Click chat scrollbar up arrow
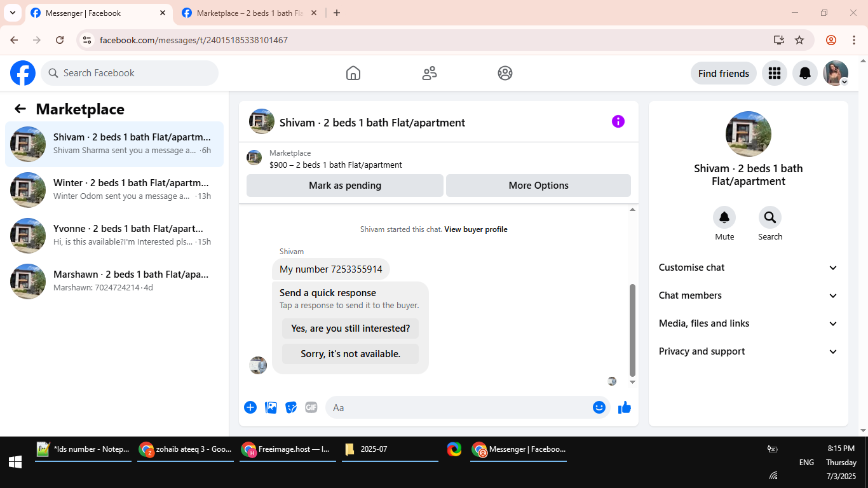 click(632, 209)
